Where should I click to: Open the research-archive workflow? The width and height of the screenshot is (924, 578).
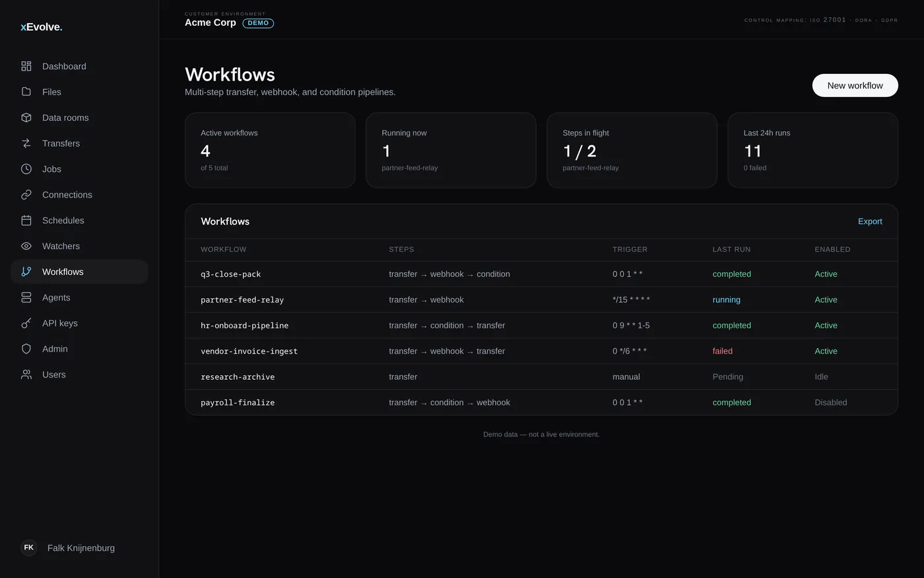point(238,377)
